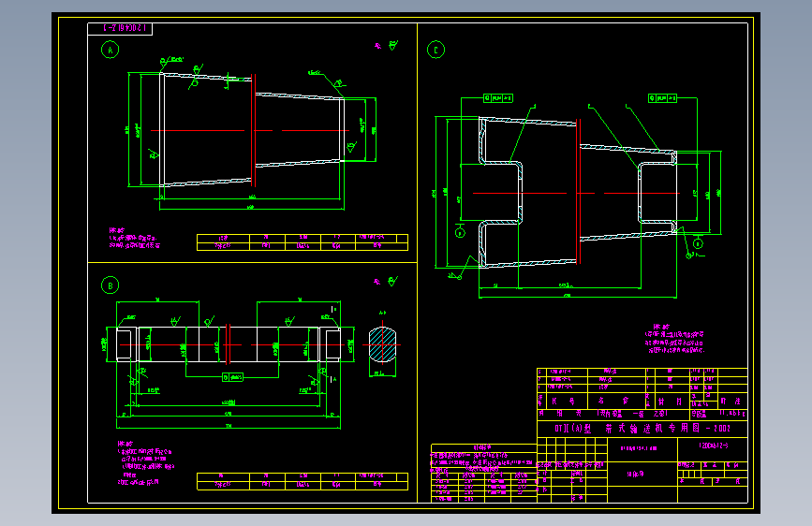Select the right geometric tolerance frame in view C
The width and height of the screenshot is (812, 526).
click(x=662, y=98)
